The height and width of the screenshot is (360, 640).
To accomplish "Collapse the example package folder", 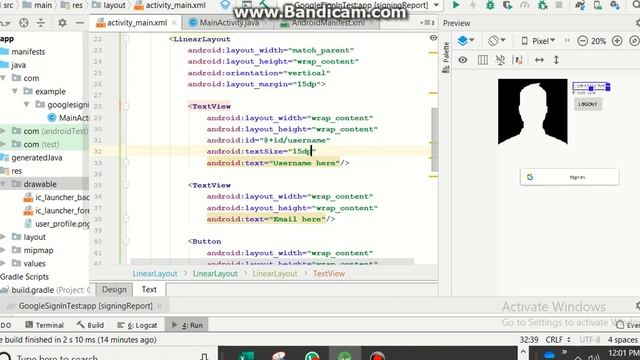I will click(15, 91).
